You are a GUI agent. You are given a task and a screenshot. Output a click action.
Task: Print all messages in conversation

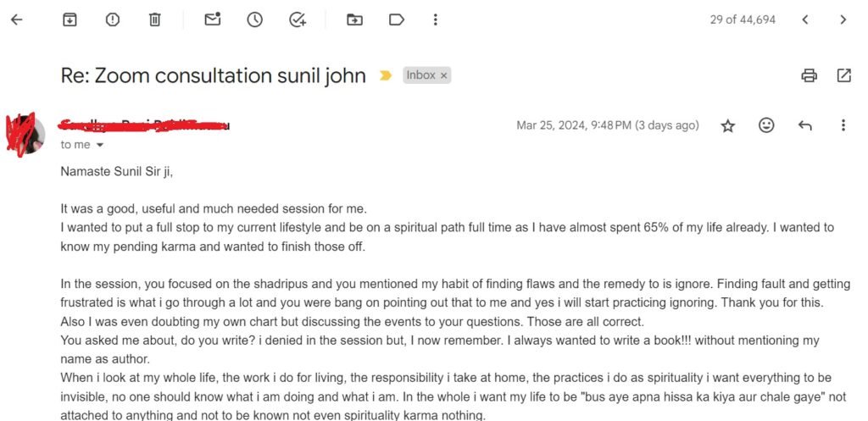809,75
